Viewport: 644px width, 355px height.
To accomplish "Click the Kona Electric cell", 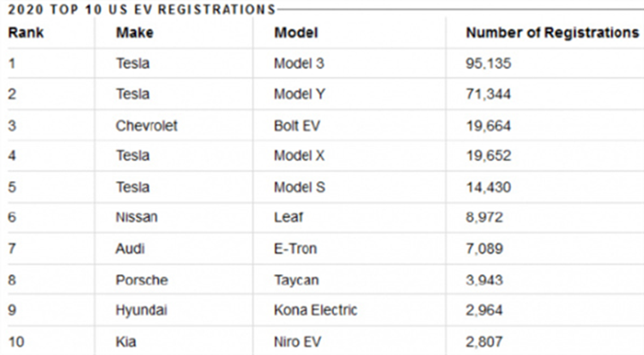I will 315,310.
